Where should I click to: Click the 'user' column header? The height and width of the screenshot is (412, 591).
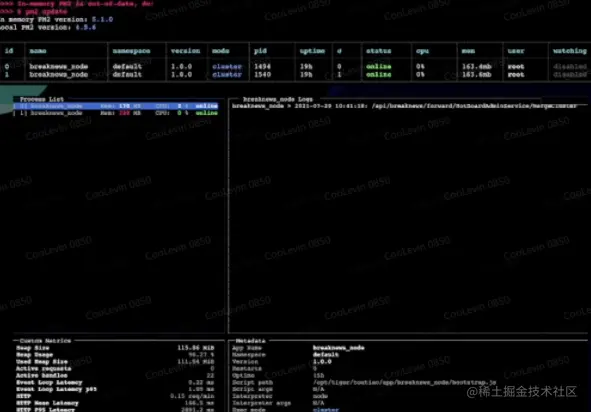click(516, 51)
